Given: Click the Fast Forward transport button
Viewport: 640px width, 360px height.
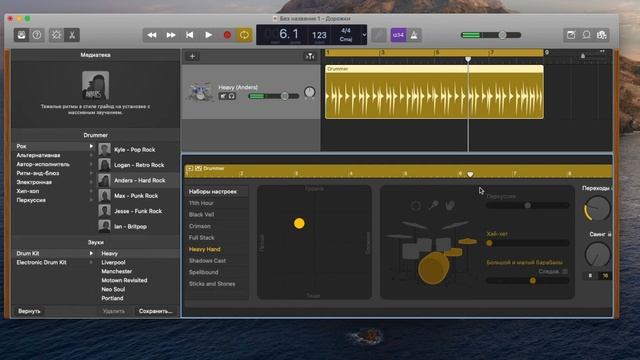Looking at the screenshot, I should tap(171, 35).
